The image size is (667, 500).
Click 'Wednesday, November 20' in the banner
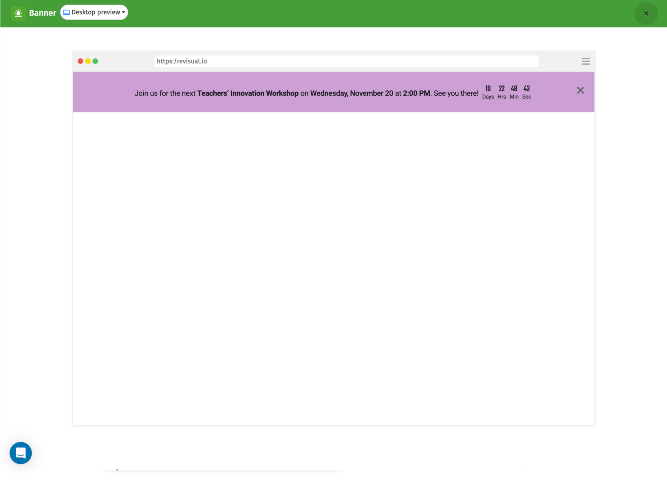point(352,93)
